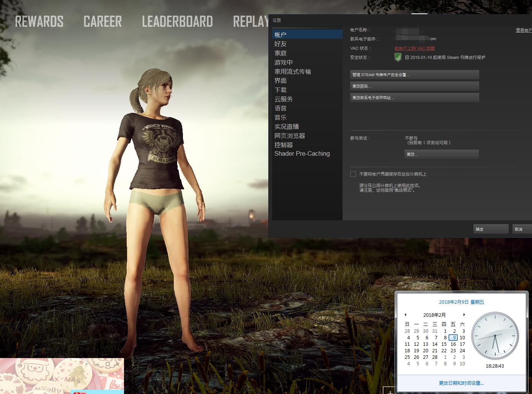Select February 14 in the calendar
Image resolution: width=532 pixels, height=394 pixels.
(x=435, y=344)
